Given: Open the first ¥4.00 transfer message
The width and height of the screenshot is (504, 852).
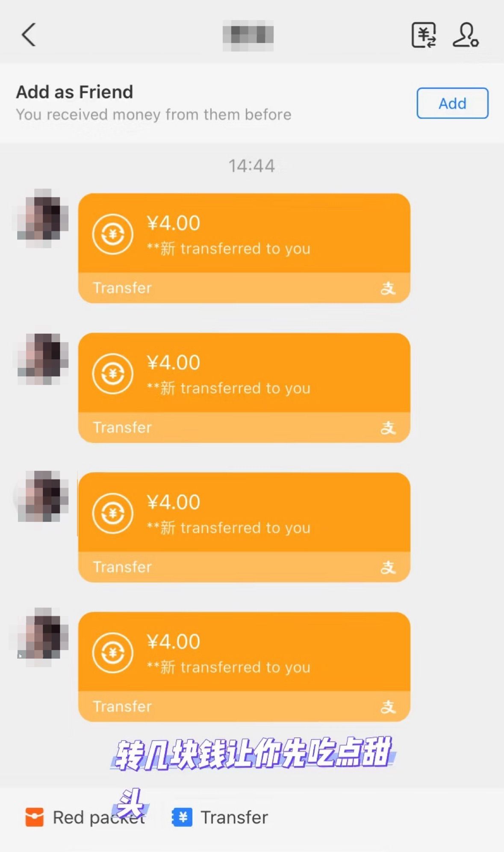Looking at the screenshot, I should pos(244,248).
